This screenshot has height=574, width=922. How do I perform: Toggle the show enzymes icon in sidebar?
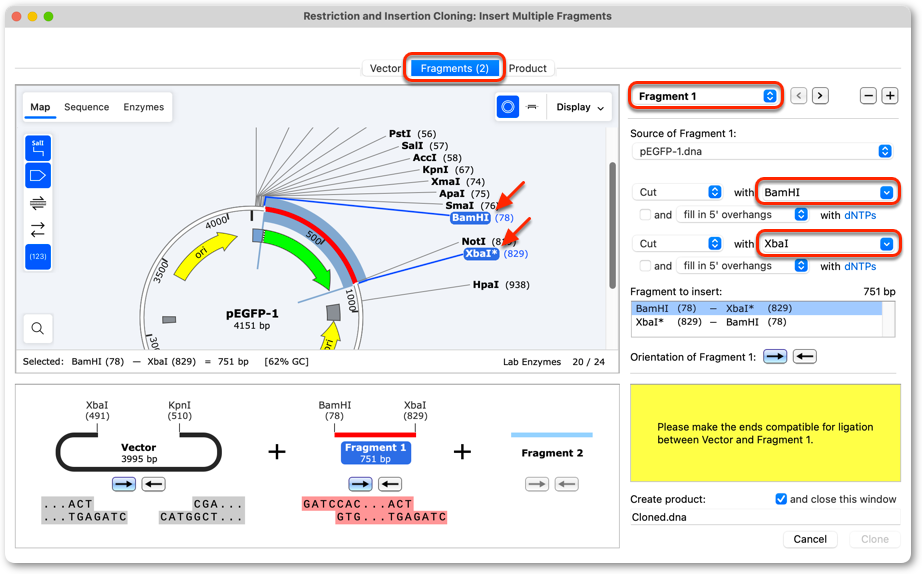(x=38, y=148)
